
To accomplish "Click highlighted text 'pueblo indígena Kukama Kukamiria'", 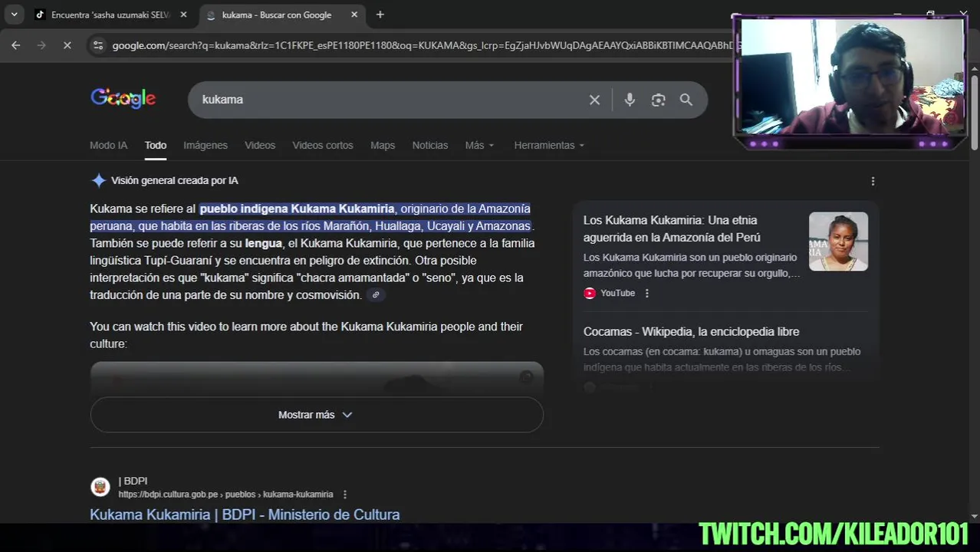I will [297, 209].
